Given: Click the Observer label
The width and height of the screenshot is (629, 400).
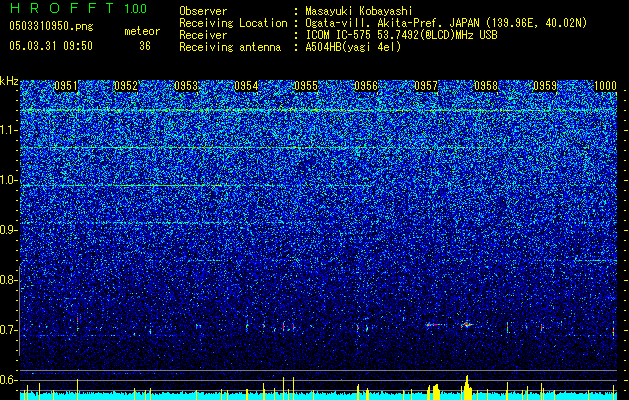Looking at the screenshot, I should point(203,11).
